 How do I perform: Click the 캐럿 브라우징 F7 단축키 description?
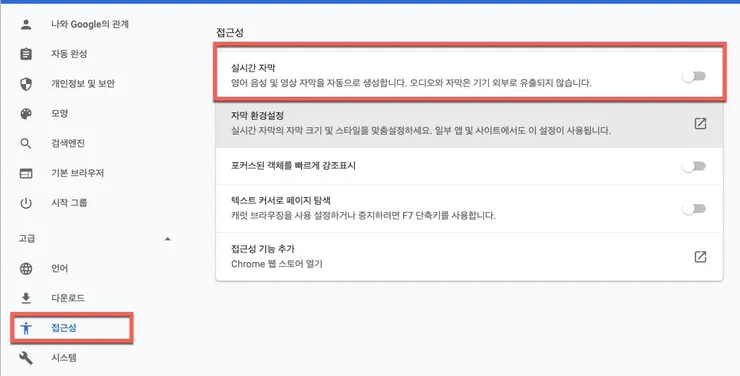coord(363,216)
